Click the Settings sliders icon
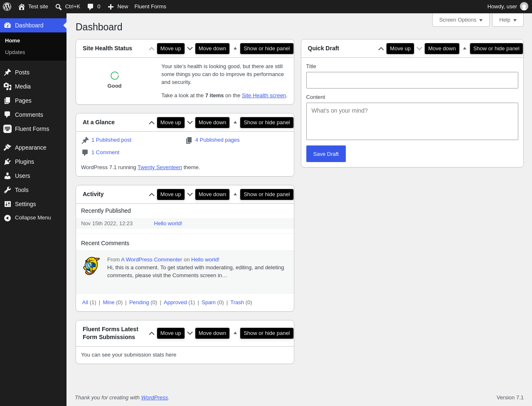This screenshot has width=532, height=406. tap(7, 204)
